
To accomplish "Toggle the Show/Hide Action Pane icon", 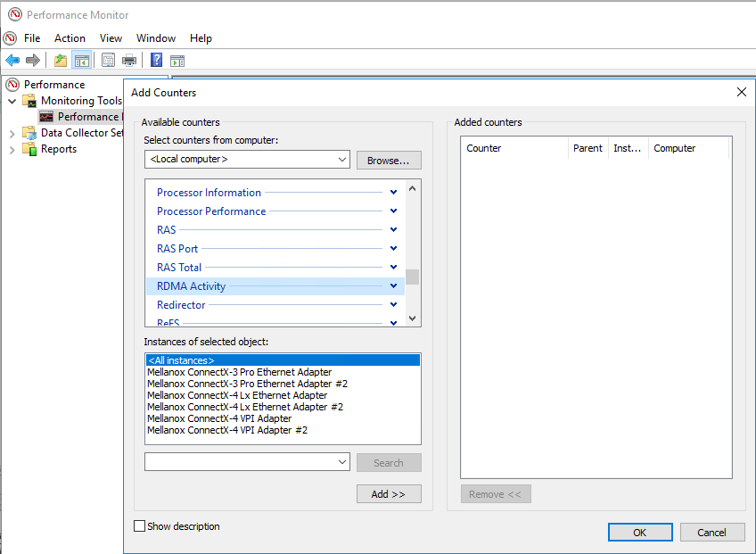I will [177, 61].
